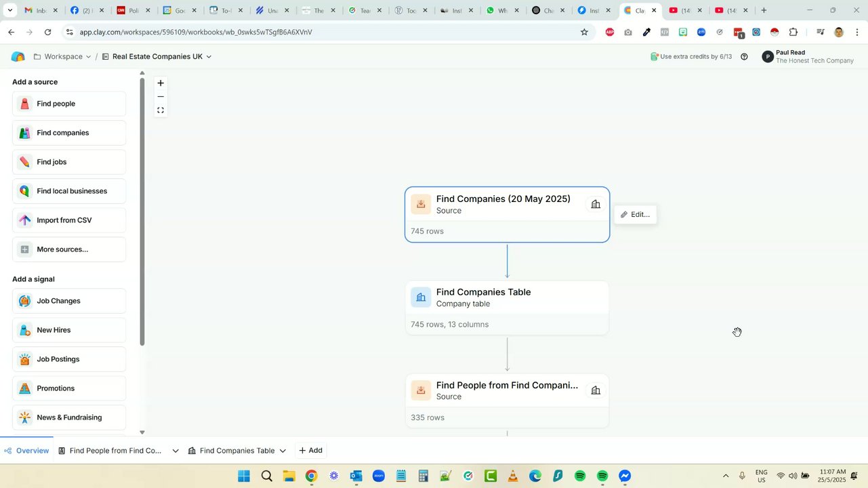Click the More sources plus icon
Image resolution: width=868 pixels, height=488 pixels.
tap(24, 249)
